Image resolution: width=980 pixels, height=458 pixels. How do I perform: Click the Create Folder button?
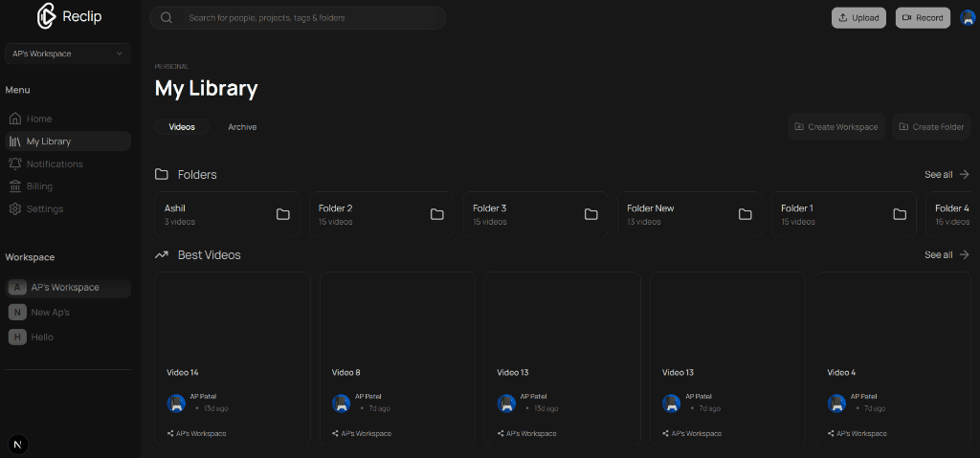point(931,127)
